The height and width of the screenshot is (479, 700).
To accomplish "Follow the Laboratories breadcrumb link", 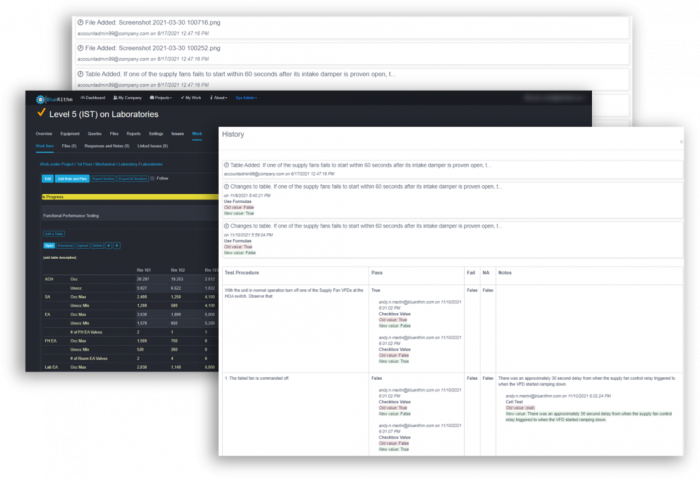I will coord(152,164).
